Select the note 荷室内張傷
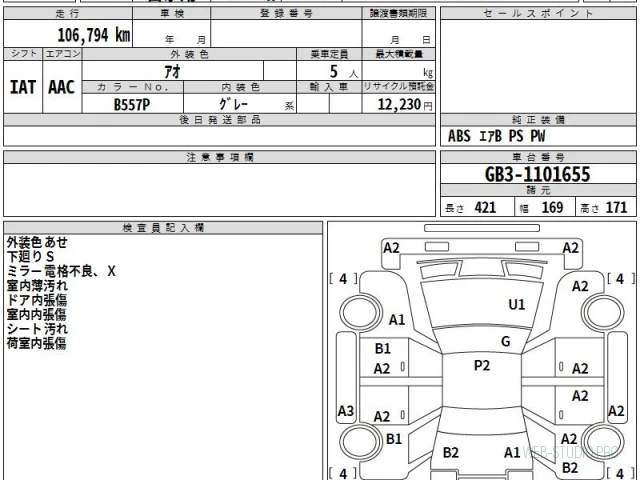Image resolution: width=640 pixels, height=480 pixels. [37, 343]
